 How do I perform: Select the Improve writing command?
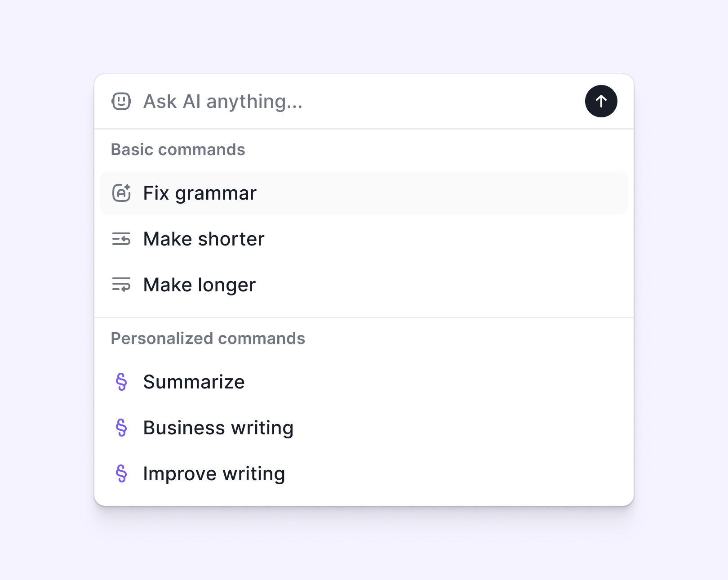(214, 473)
